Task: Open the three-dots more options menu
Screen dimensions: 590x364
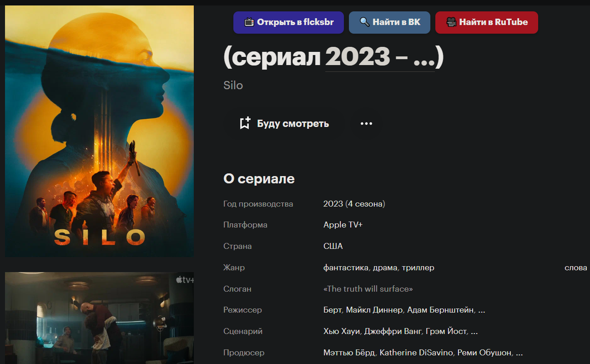Action: pyautogui.click(x=366, y=123)
